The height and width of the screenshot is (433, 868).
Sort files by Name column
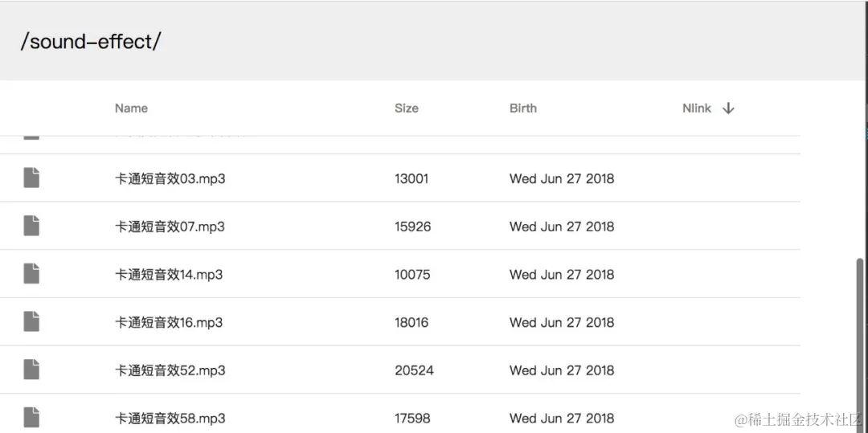pos(131,108)
